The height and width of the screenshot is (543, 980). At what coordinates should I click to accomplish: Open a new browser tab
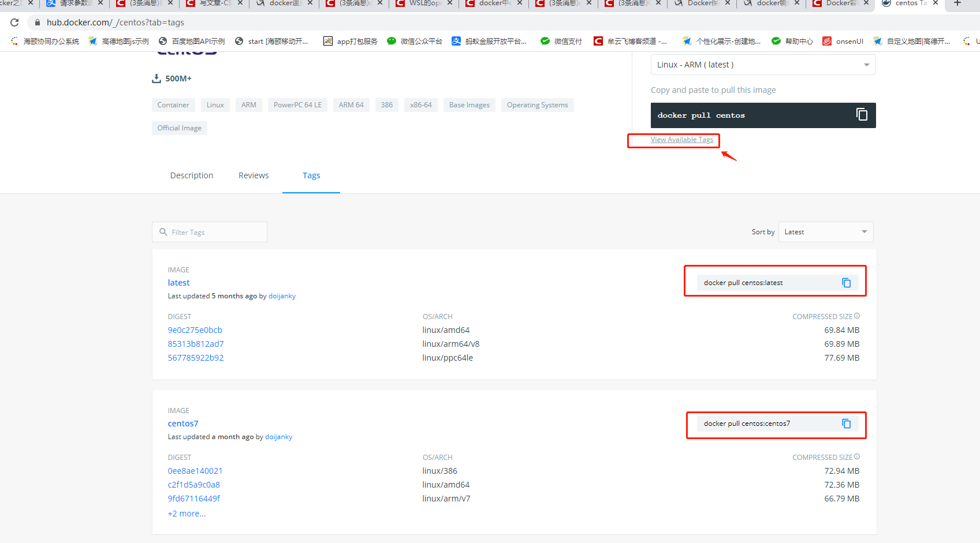coord(957,3)
